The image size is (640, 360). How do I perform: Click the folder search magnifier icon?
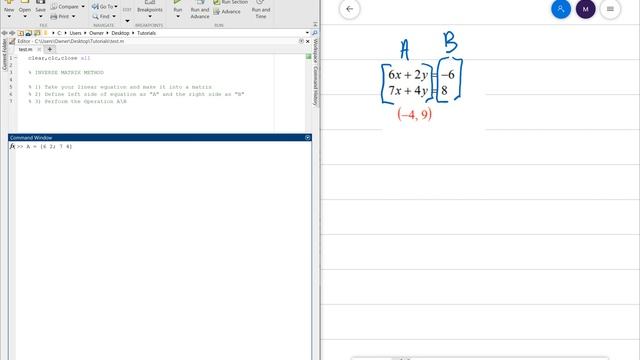[315, 33]
